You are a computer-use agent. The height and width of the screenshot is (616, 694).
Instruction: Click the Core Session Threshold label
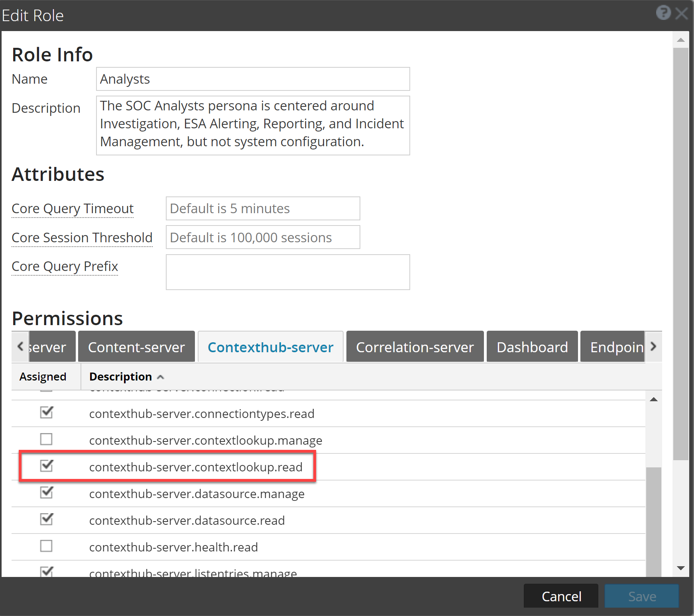point(82,237)
